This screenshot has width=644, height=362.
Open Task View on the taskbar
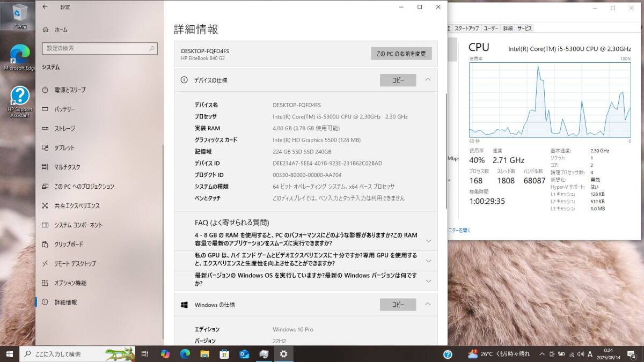tap(145, 354)
